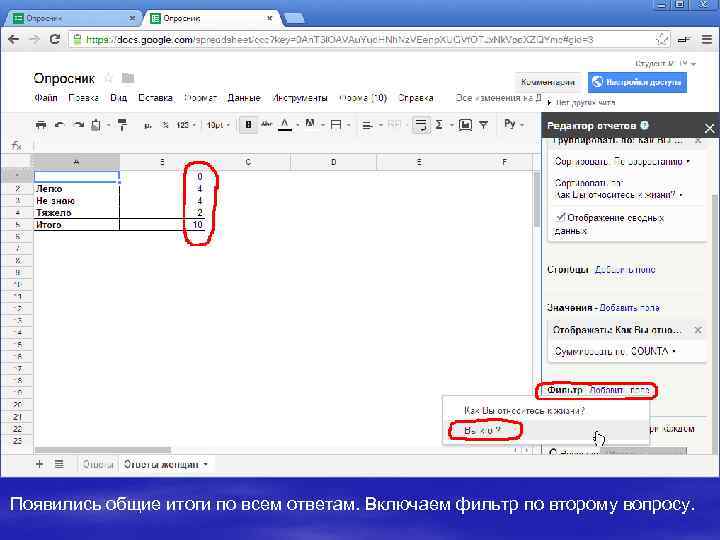Click the column C header
The width and height of the screenshot is (720, 540).
248,162
